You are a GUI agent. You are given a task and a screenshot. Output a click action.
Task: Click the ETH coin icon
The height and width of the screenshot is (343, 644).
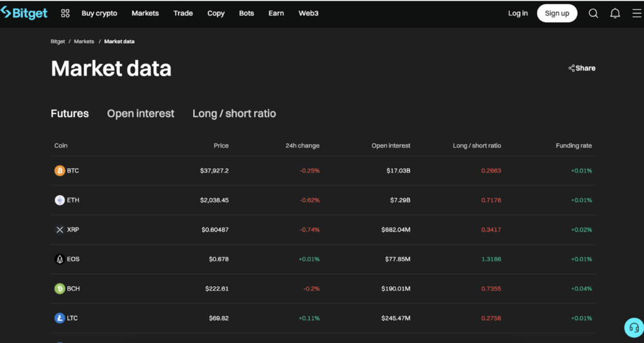pyautogui.click(x=60, y=200)
